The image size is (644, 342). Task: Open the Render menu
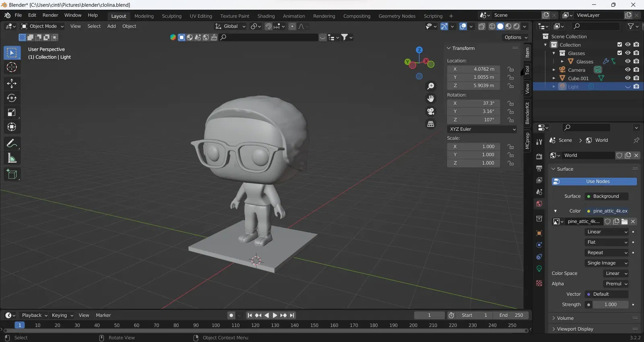50,15
